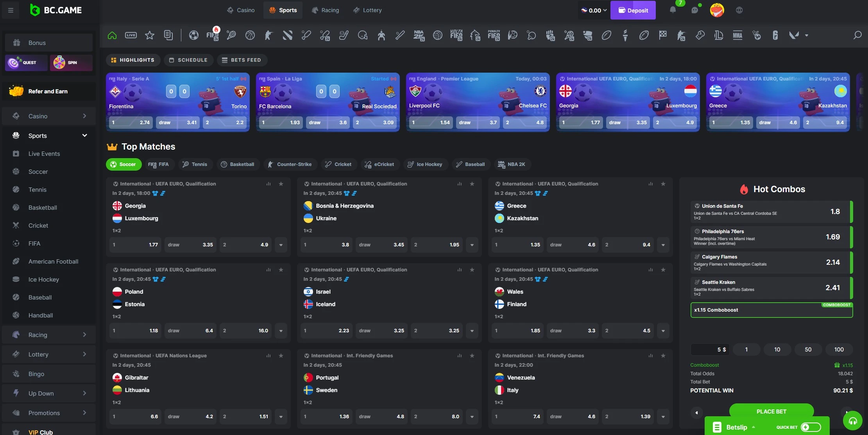Viewport: 868px width, 435px height.
Task: Expand the Casino sidebar section
Action: (x=49, y=116)
